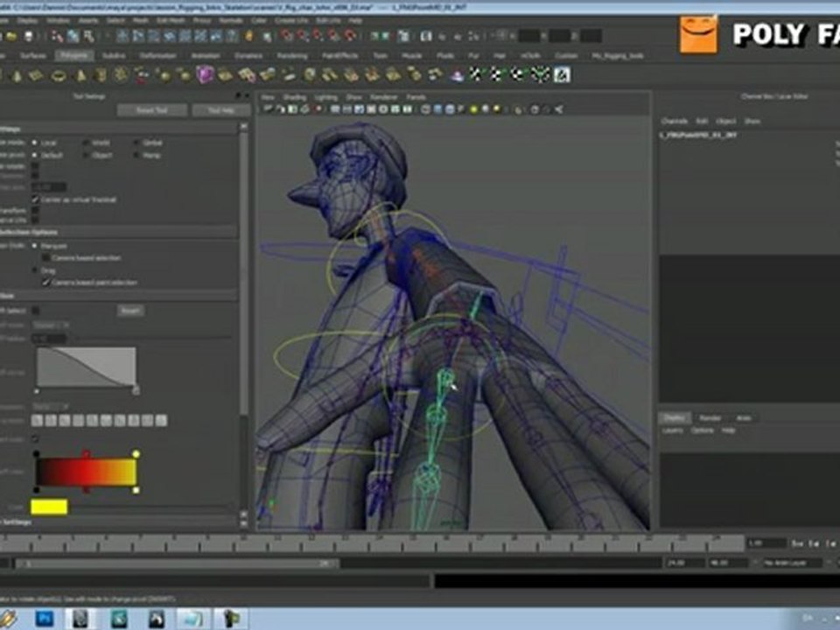Collapse the Rotate Settings section header
Viewport: 840px width, 630px height.
pyautogui.click(x=118, y=129)
